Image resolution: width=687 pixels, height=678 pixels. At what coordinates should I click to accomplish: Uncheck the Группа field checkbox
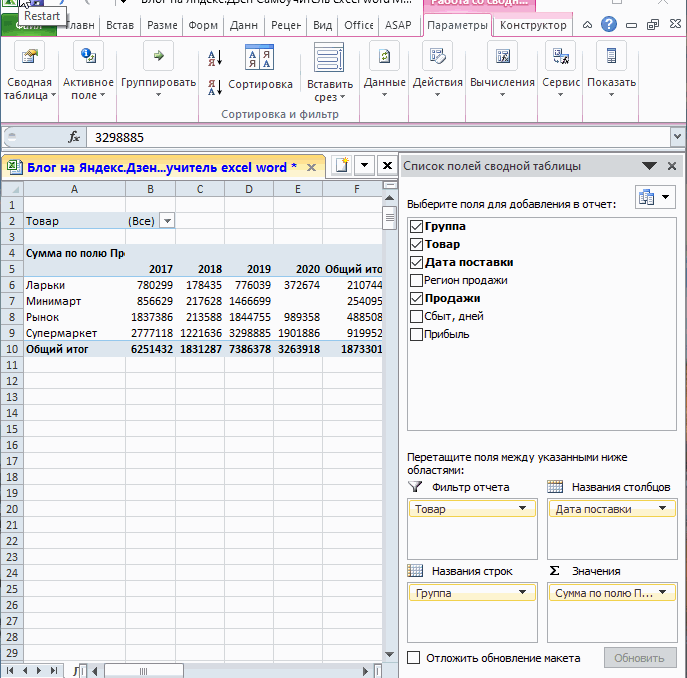point(416,226)
